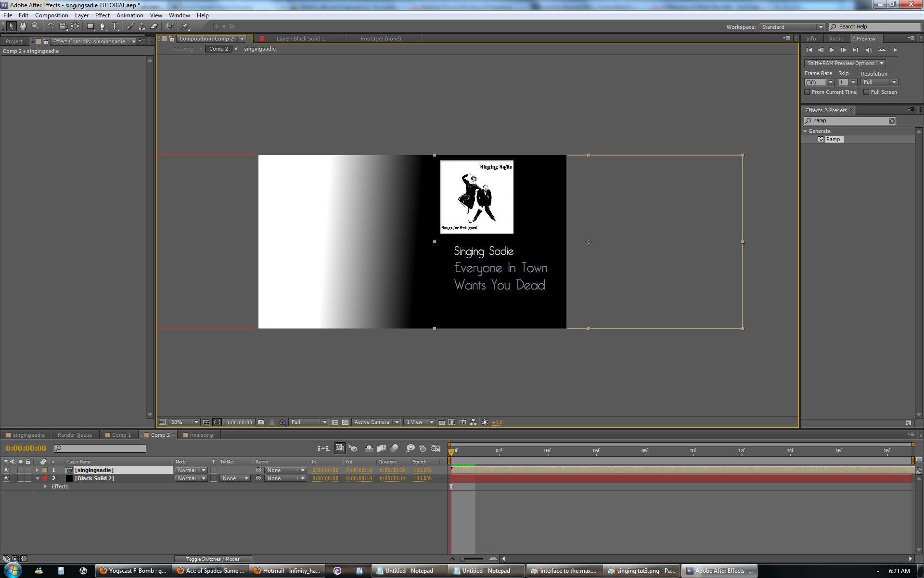Show channel and color management settings
The height and width of the screenshot is (578, 924).
[x=282, y=422]
